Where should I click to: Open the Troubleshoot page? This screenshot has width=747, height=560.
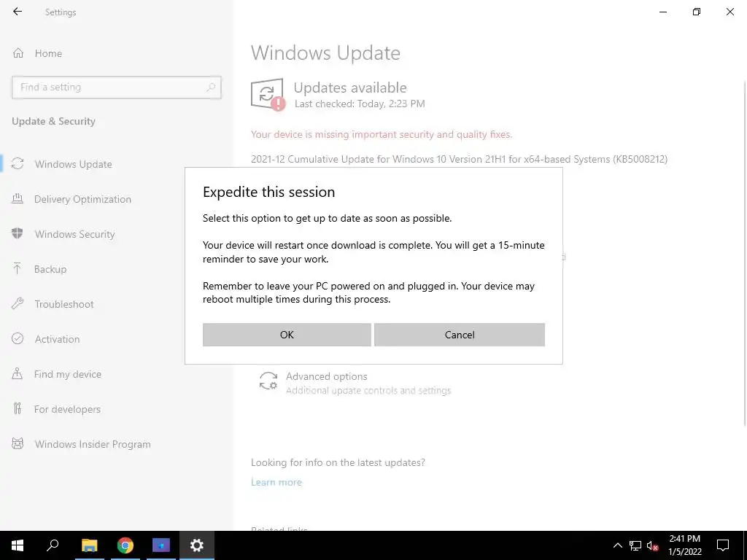click(x=64, y=304)
